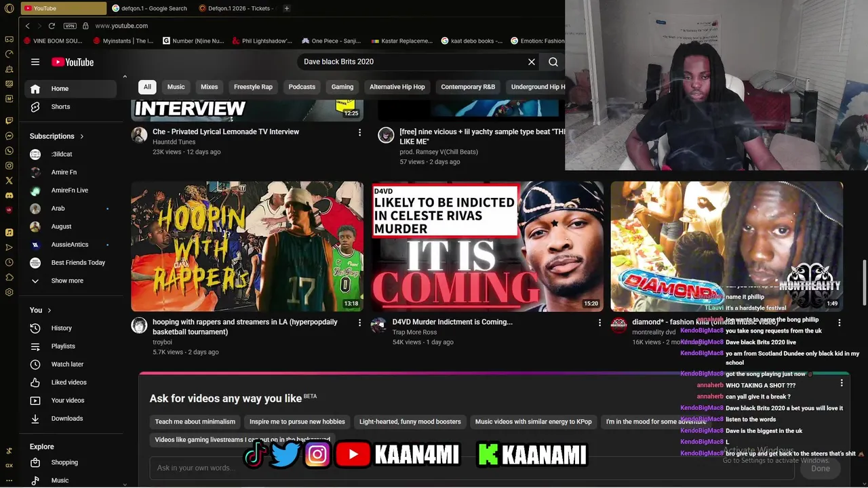
Task: Click the Opera GX logo menu
Action: click(x=9, y=8)
